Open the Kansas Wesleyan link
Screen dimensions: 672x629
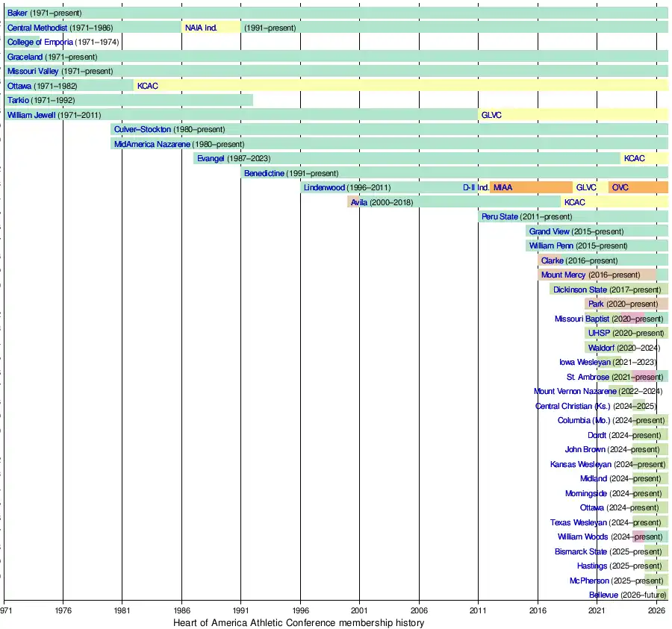pyautogui.click(x=581, y=465)
